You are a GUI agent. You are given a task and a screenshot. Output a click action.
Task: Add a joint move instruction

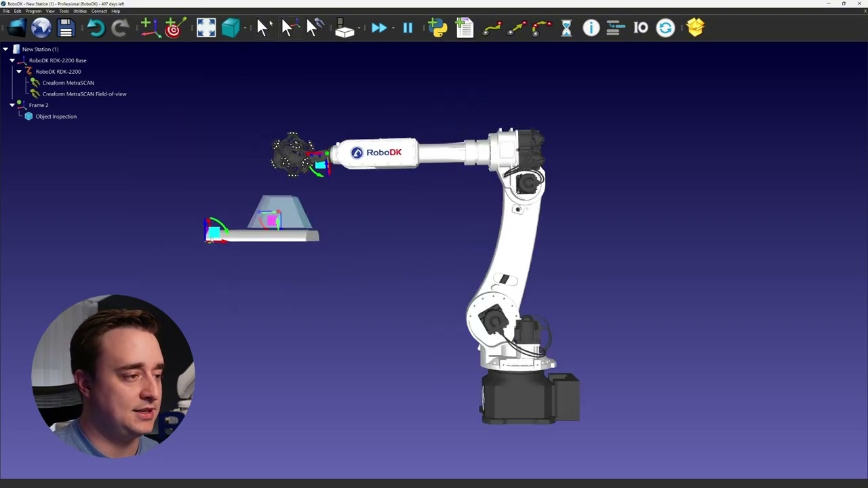(492, 28)
